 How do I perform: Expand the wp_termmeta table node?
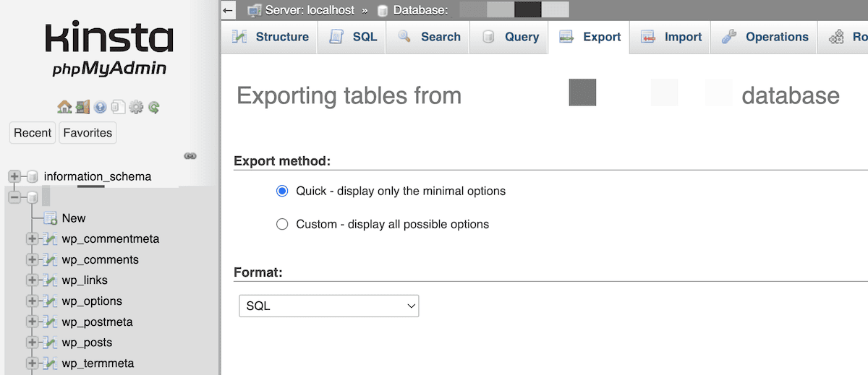32,363
